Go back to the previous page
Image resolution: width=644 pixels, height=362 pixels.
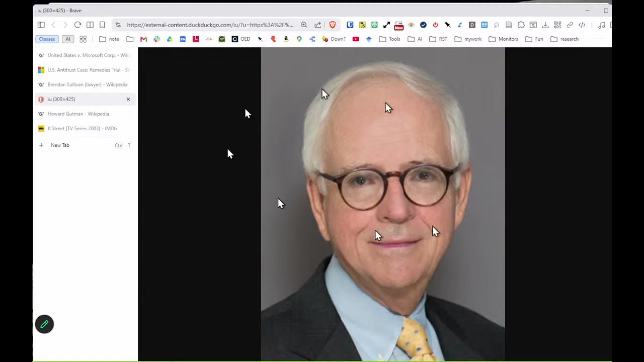[x=53, y=25]
